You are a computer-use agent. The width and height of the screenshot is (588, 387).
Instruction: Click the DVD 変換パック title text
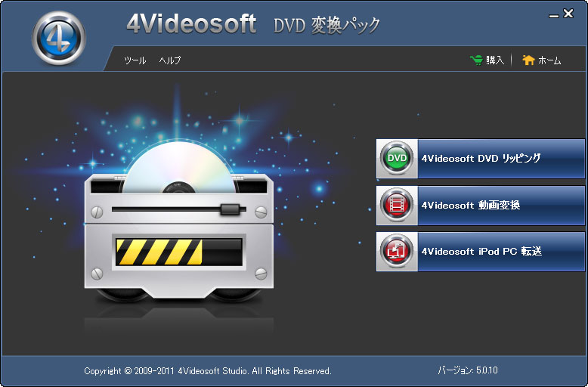click(x=326, y=26)
